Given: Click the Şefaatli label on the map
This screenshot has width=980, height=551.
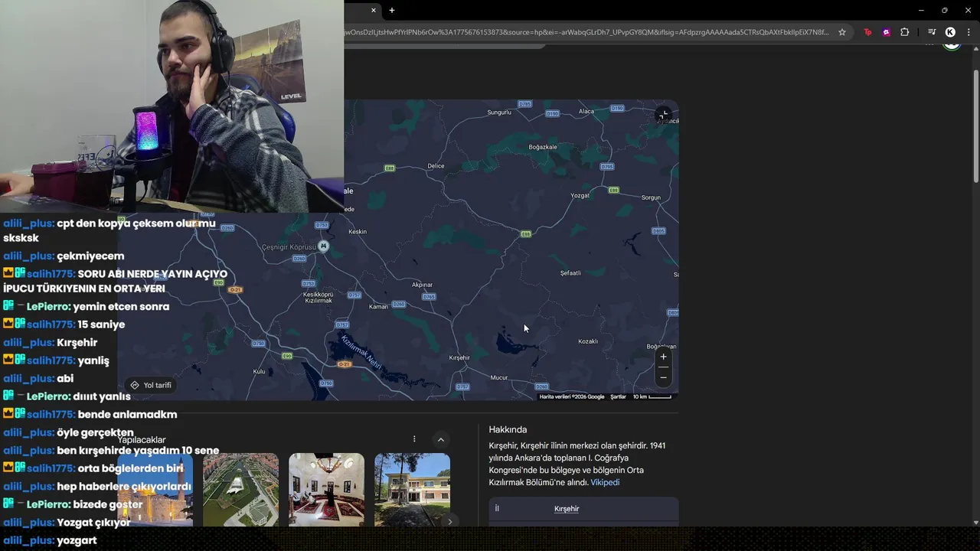Looking at the screenshot, I should coord(570,272).
